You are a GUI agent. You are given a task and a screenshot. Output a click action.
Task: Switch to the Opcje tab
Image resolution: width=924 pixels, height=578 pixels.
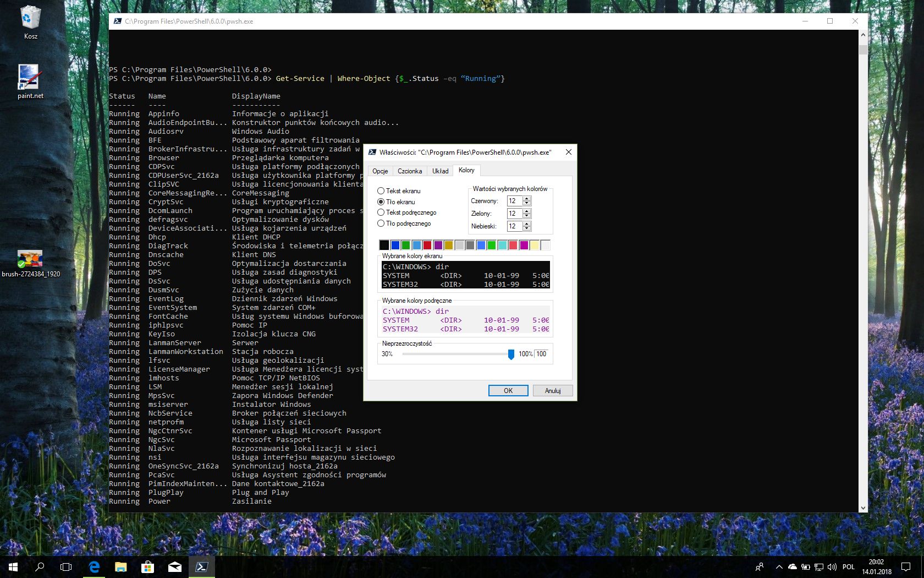click(x=380, y=171)
